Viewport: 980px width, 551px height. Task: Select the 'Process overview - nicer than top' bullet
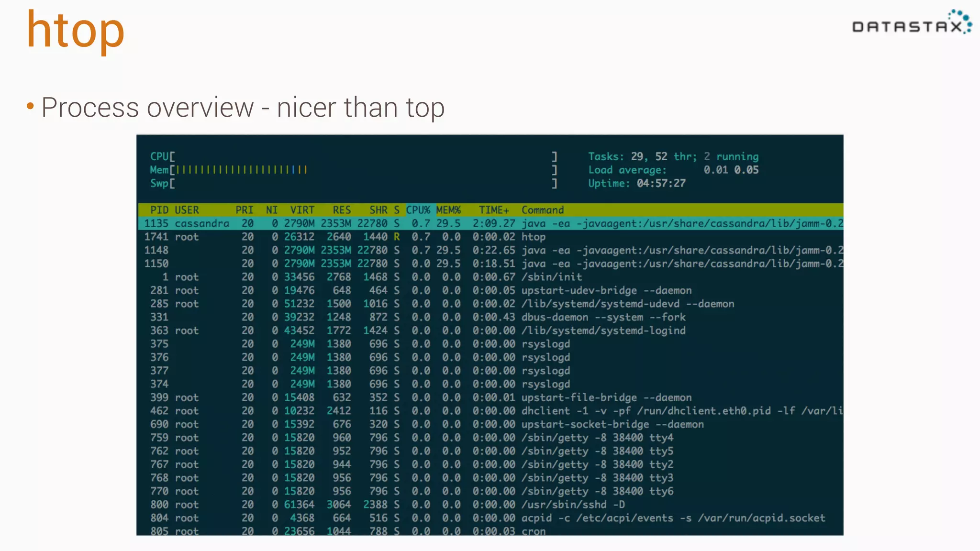[x=243, y=107]
